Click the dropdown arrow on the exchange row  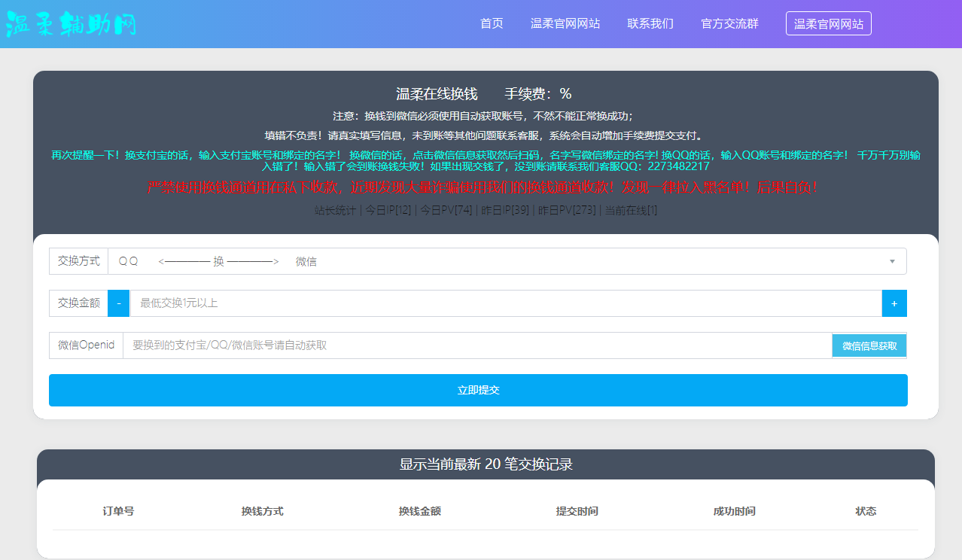tap(893, 260)
